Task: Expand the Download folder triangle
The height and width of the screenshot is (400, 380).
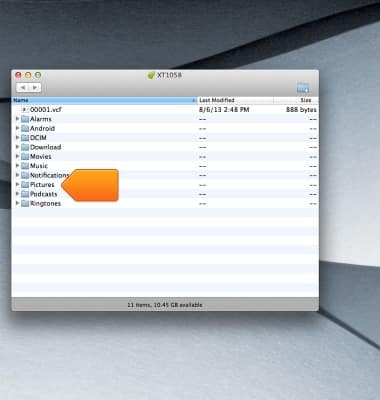Action: (17, 147)
